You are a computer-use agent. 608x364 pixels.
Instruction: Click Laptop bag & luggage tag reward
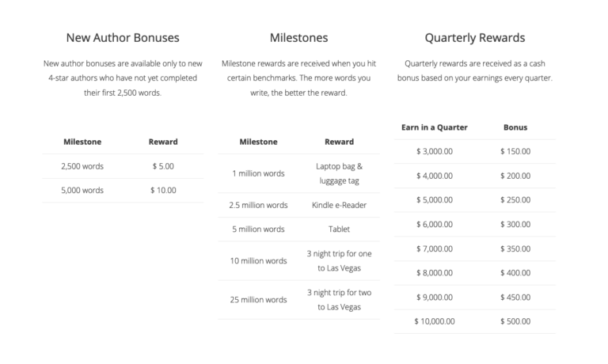(339, 173)
